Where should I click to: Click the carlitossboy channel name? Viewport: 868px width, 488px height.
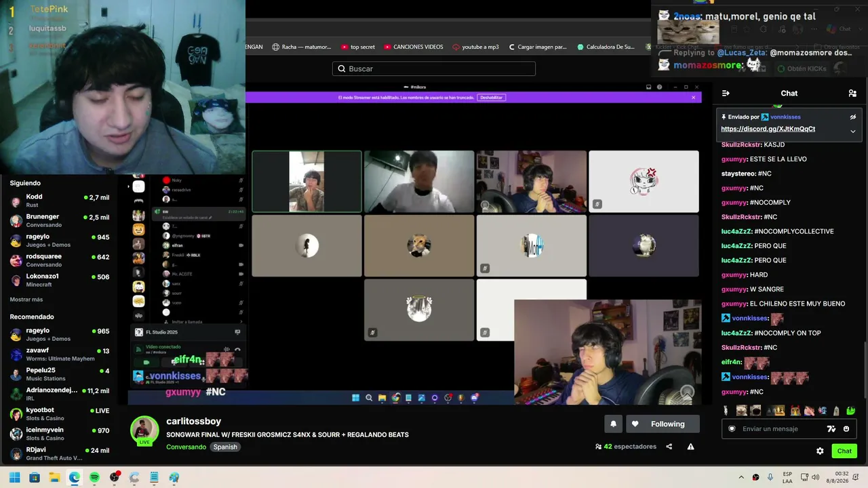194,421
